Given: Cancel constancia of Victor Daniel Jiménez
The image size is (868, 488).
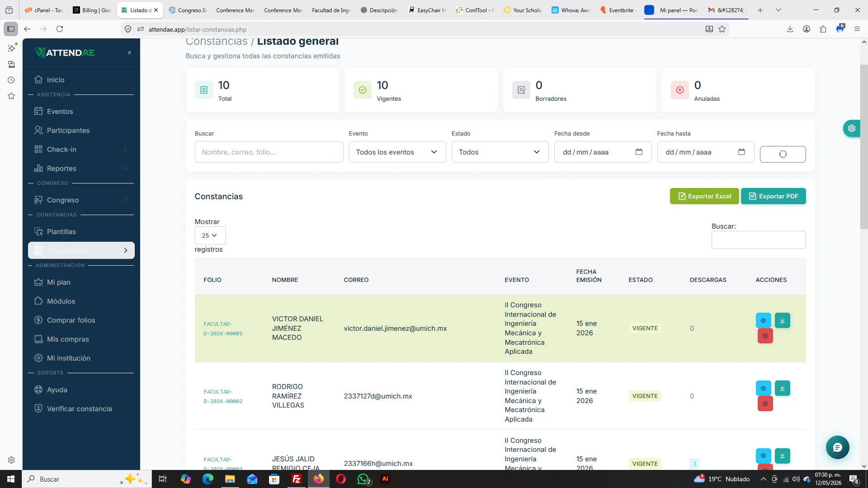Looking at the screenshot, I should pos(765,336).
